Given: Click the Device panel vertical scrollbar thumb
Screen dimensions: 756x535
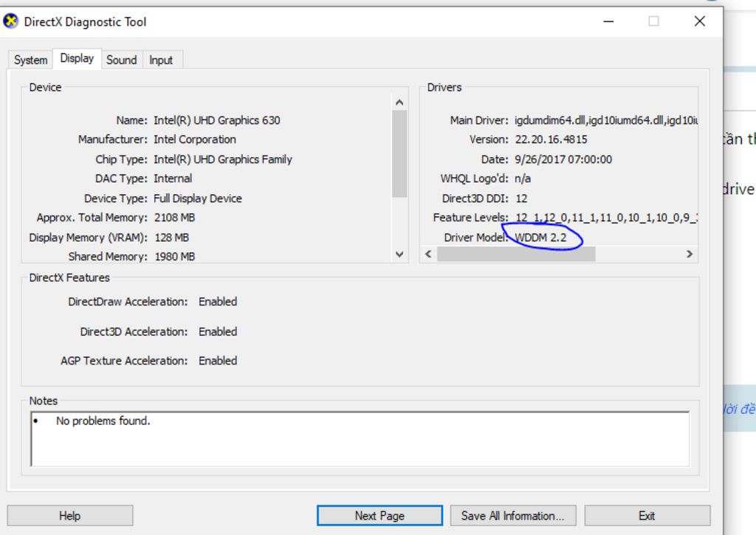Looking at the screenshot, I should pyautogui.click(x=399, y=153).
